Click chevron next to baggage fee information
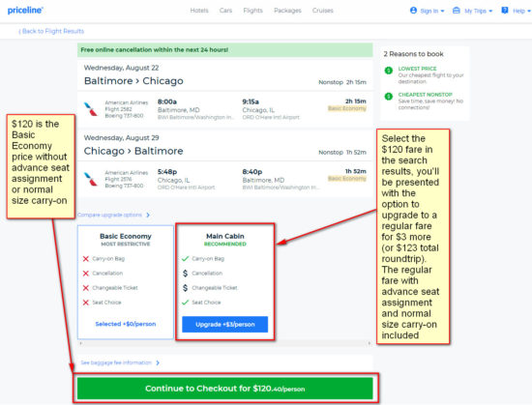Image resolution: width=532 pixels, height=405 pixels. point(158,362)
